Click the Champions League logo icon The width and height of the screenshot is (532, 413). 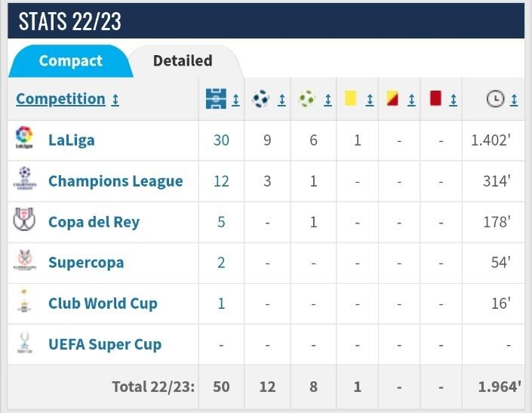point(24,180)
